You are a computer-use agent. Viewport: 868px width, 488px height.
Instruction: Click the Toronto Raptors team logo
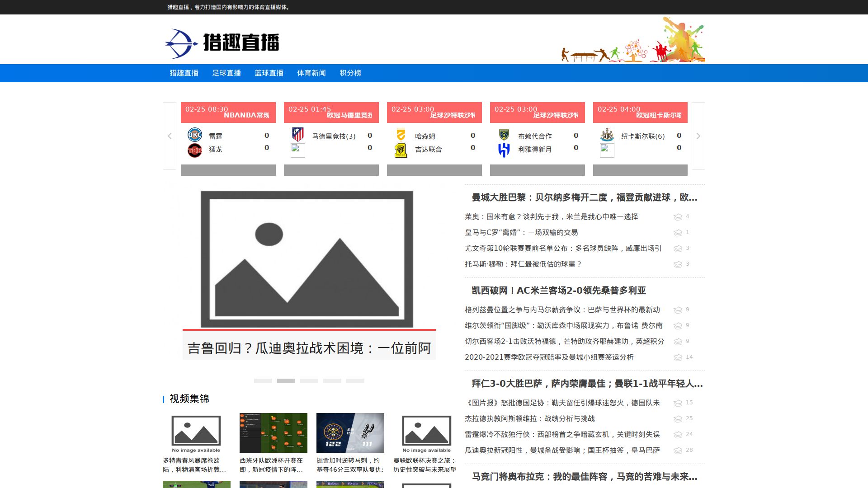(x=195, y=150)
